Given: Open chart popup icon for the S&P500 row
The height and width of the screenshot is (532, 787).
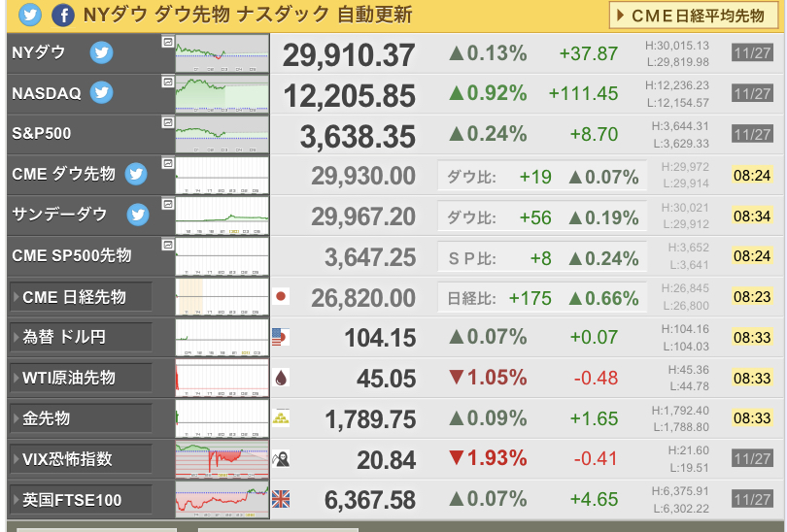Looking at the screenshot, I should tap(167, 123).
